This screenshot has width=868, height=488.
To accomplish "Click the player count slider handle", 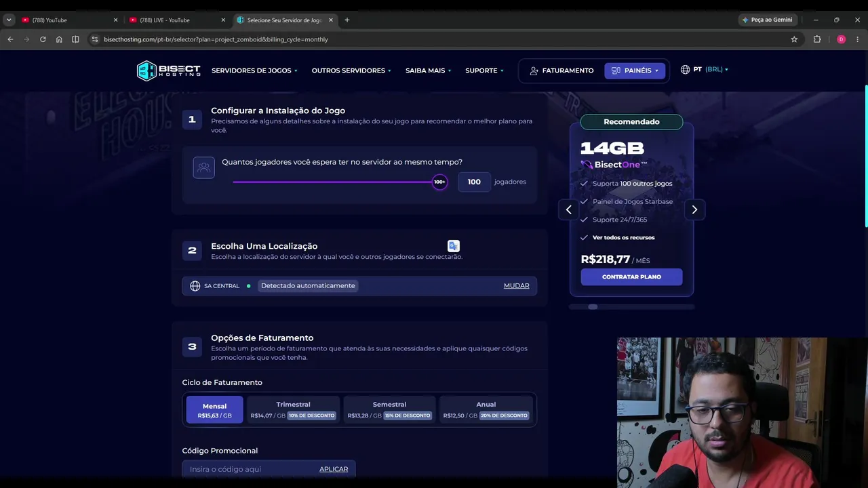I will click(x=439, y=182).
